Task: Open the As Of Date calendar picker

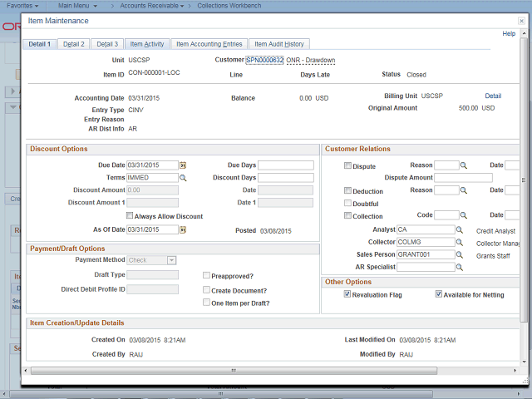Action: (x=184, y=230)
